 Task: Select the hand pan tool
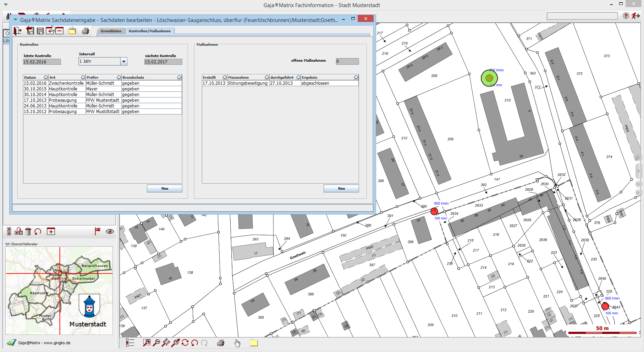(x=237, y=343)
